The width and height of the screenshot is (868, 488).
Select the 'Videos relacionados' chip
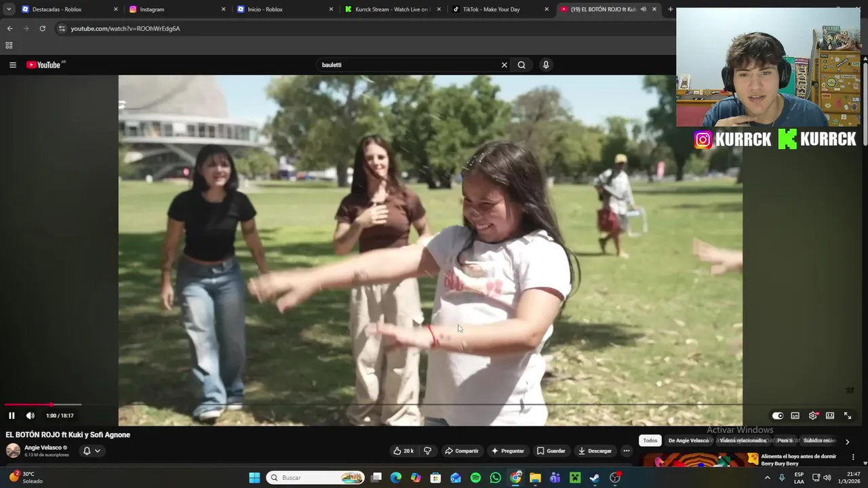(x=743, y=441)
